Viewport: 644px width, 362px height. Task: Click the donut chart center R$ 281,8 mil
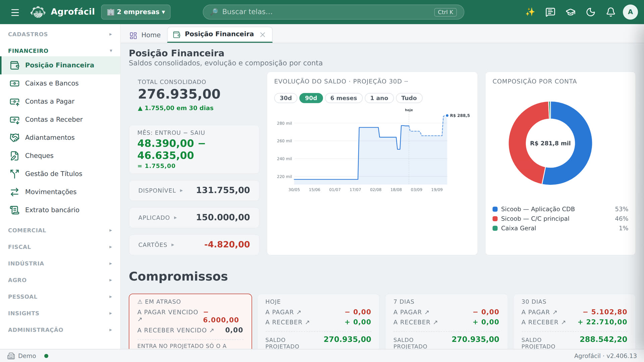click(550, 143)
